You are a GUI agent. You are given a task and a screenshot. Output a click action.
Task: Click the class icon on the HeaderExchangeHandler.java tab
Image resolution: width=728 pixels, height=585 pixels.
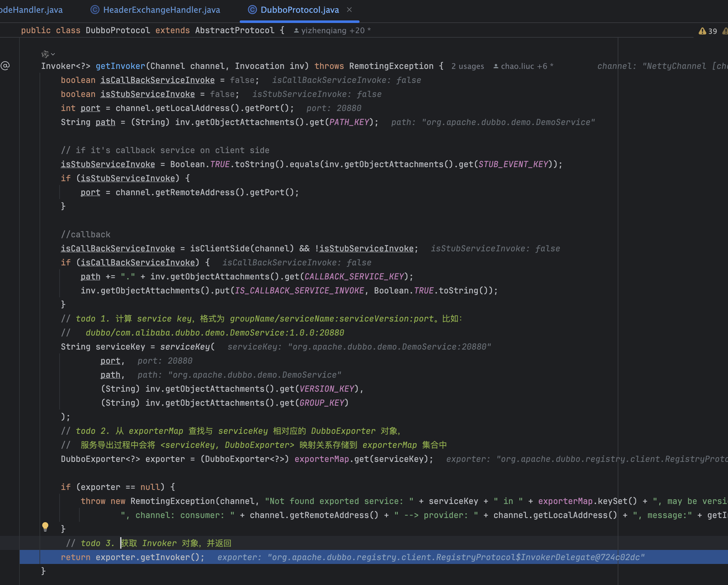pyautogui.click(x=95, y=10)
